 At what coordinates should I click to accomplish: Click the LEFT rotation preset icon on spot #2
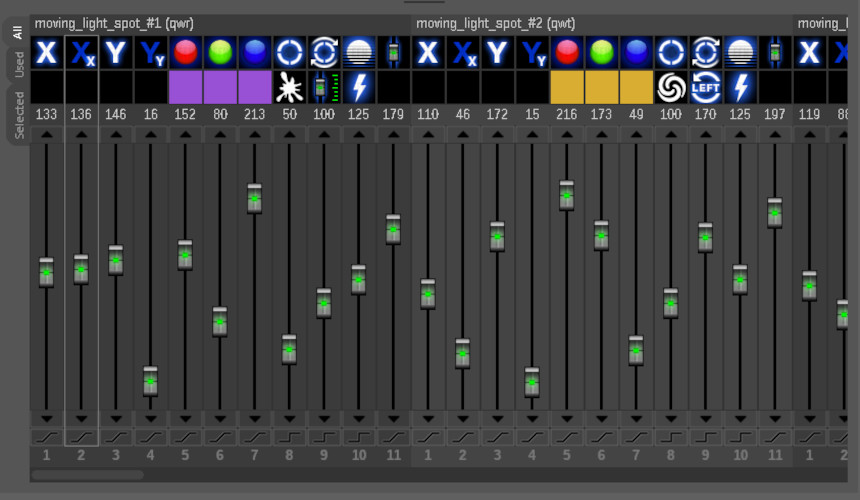[705, 87]
